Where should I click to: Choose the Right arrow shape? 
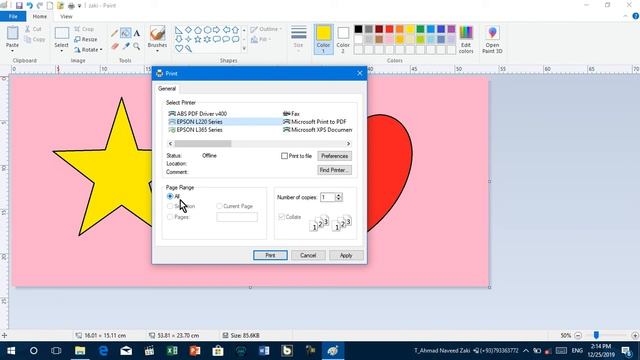click(216, 30)
